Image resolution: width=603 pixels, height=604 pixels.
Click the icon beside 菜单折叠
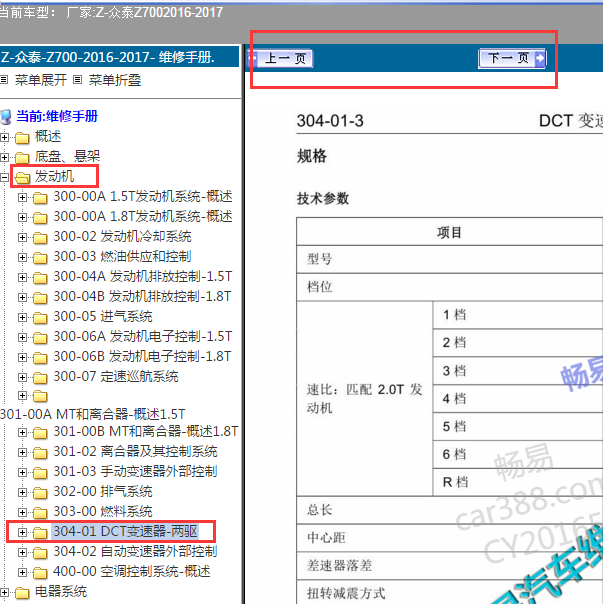77,80
